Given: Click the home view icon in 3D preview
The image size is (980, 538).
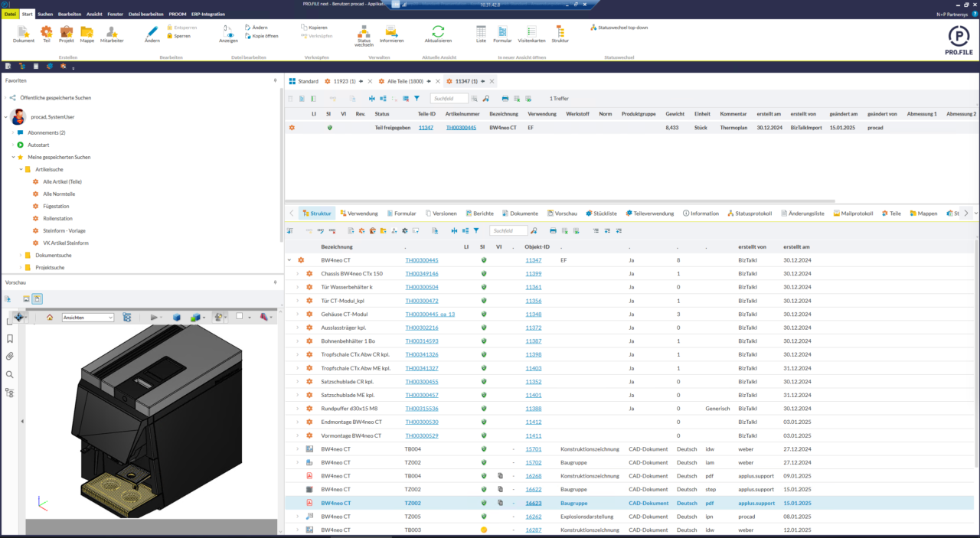Looking at the screenshot, I should tap(50, 317).
